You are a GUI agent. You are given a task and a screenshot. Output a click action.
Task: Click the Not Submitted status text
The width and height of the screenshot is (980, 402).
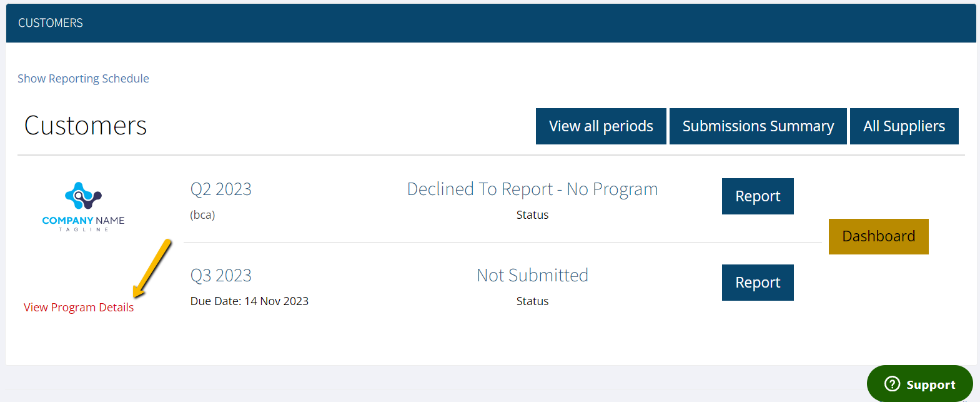point(532,276)
